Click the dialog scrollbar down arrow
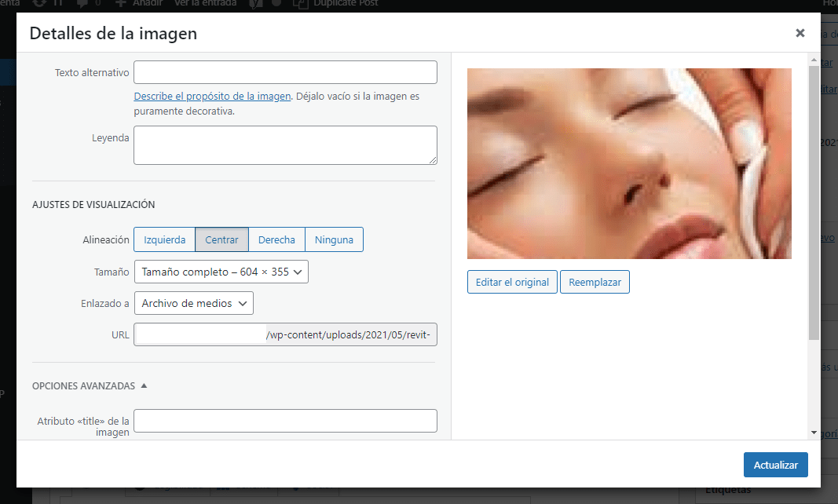 point(814,433)
